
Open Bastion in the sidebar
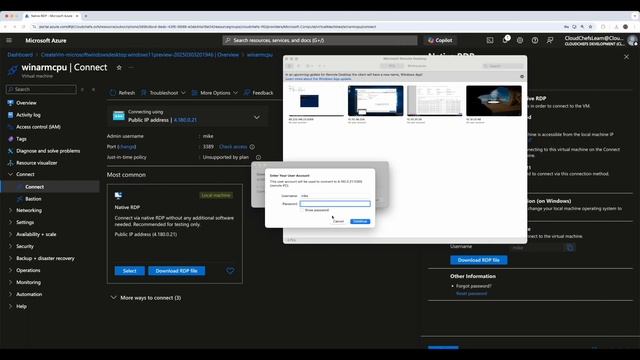33,199
